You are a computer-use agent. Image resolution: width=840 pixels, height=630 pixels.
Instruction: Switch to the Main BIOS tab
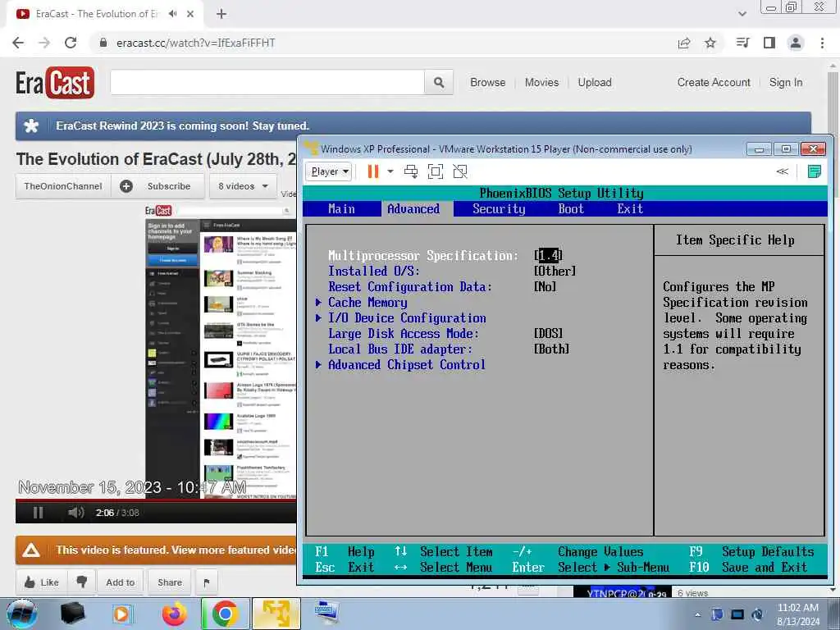tap(341, 209)
